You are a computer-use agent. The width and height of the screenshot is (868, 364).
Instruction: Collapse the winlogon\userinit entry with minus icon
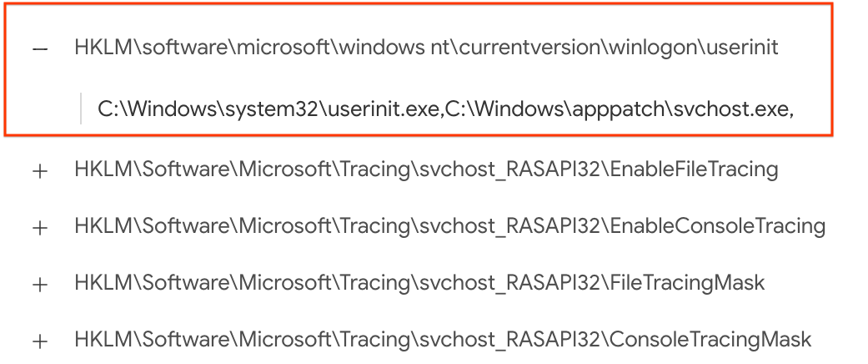(x=40, y=49)
